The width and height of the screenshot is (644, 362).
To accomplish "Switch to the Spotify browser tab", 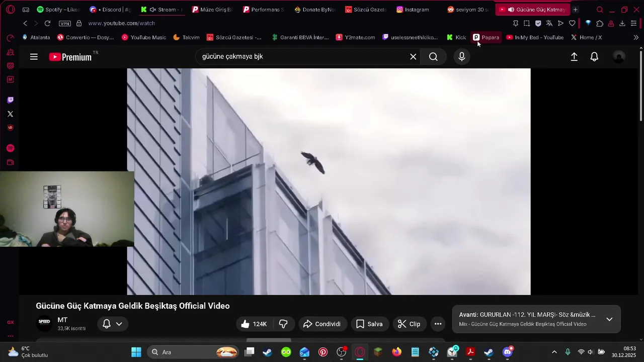I will (58, 10).
